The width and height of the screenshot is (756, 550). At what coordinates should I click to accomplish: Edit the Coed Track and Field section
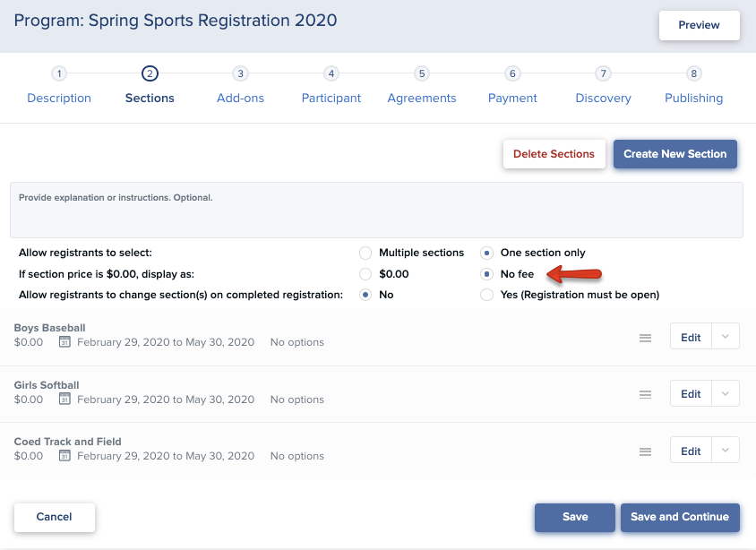tap(691, 451)
